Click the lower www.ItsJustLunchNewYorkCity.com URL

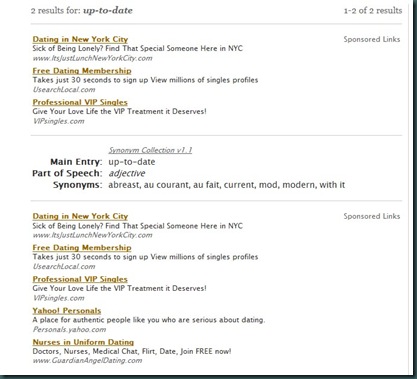point(92,235)
